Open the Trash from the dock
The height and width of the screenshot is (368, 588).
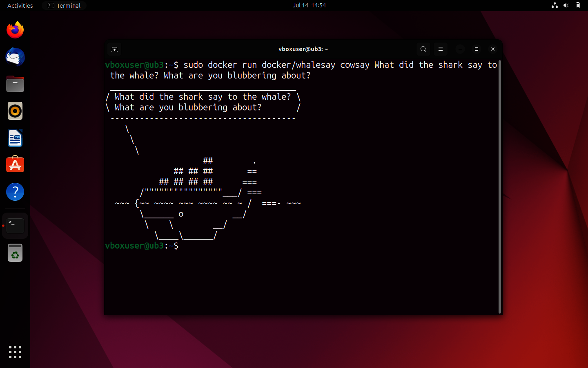[15, 253]
